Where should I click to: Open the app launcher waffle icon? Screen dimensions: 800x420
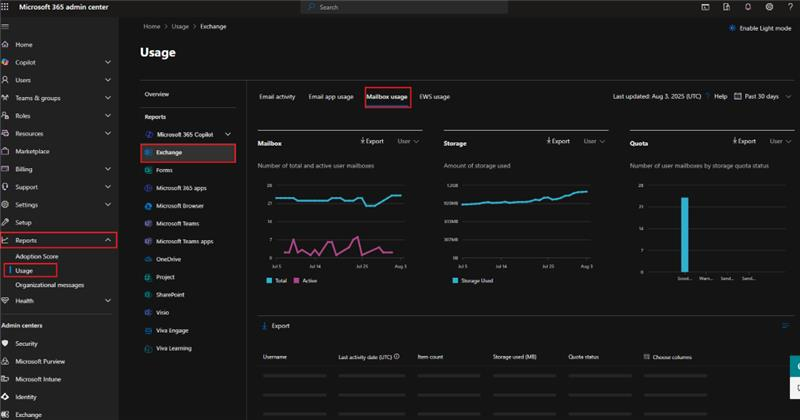(5, 7)
